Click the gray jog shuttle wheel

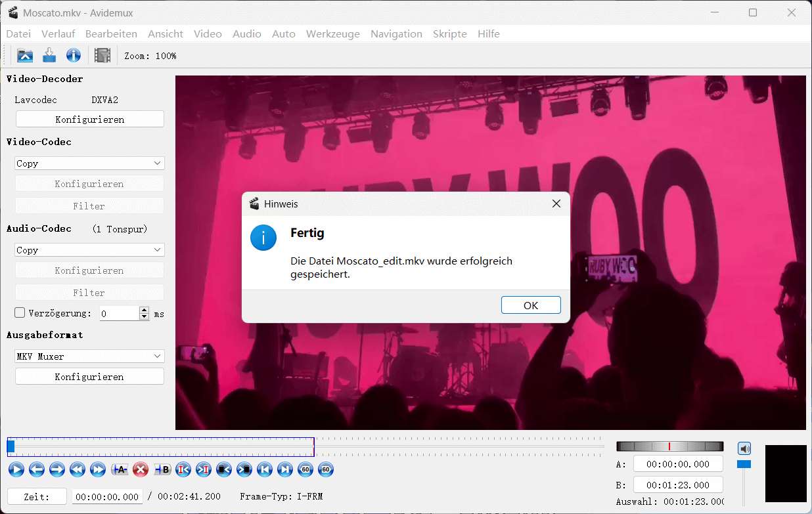click(669, 446)
